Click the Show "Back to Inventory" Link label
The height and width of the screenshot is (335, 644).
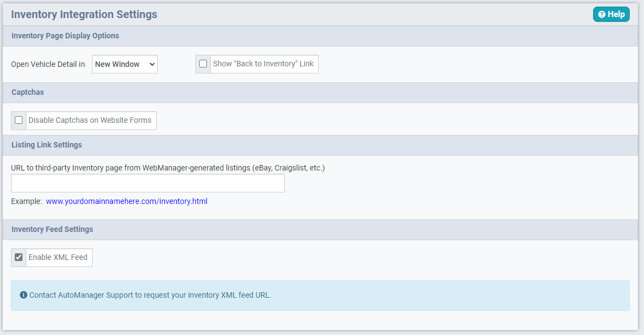pyautogui.click(x=264, y=64)
